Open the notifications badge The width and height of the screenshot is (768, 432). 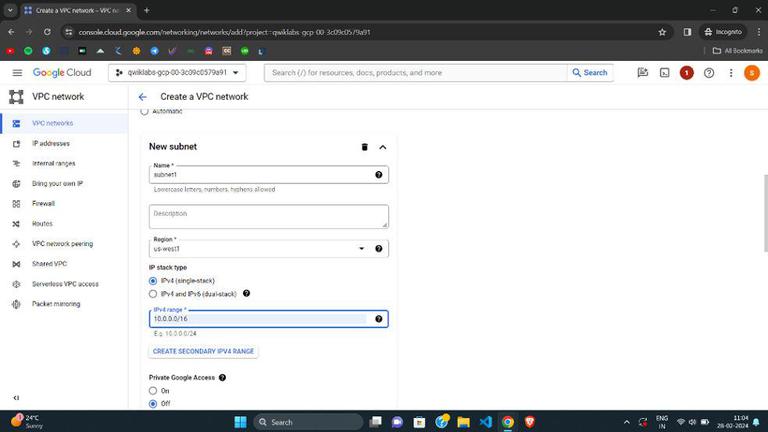coord(686,72)
